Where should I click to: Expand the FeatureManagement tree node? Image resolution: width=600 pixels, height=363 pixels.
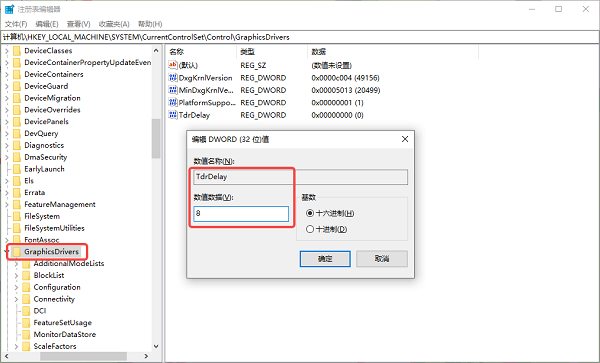click(7, 204)
